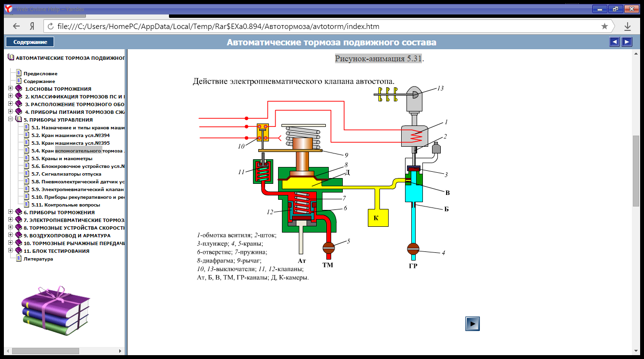Play the animation with the play button
644x359 pixels.
[x=473, y=323]
